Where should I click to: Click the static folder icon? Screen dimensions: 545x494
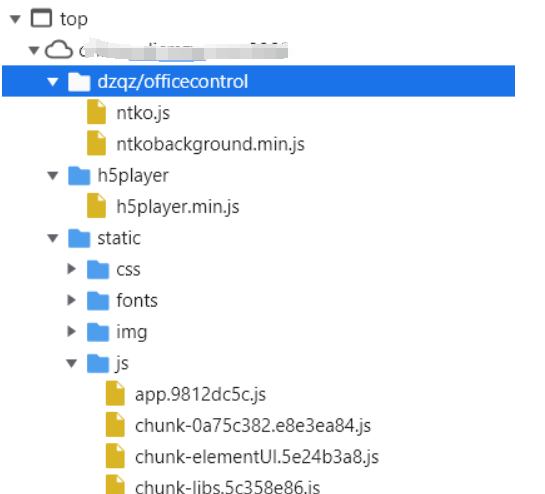click(x=79, y=238)
